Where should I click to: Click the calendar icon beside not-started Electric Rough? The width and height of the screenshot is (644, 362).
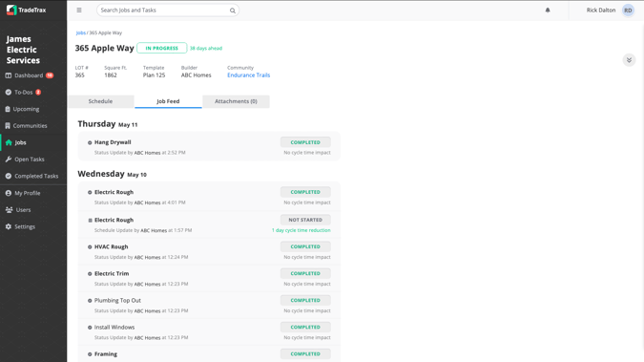[90, 220]
